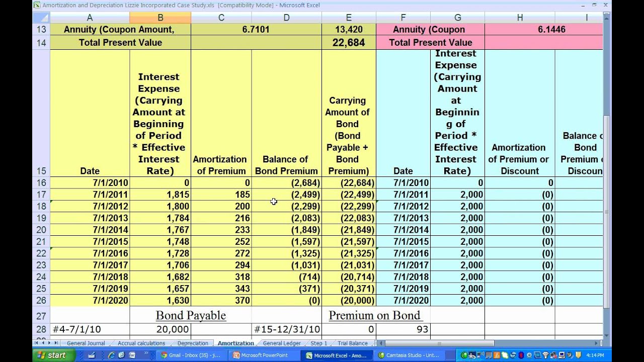Switch to Camtasia Studio taskbar button
644x362 pixels.
click(409, 355)
